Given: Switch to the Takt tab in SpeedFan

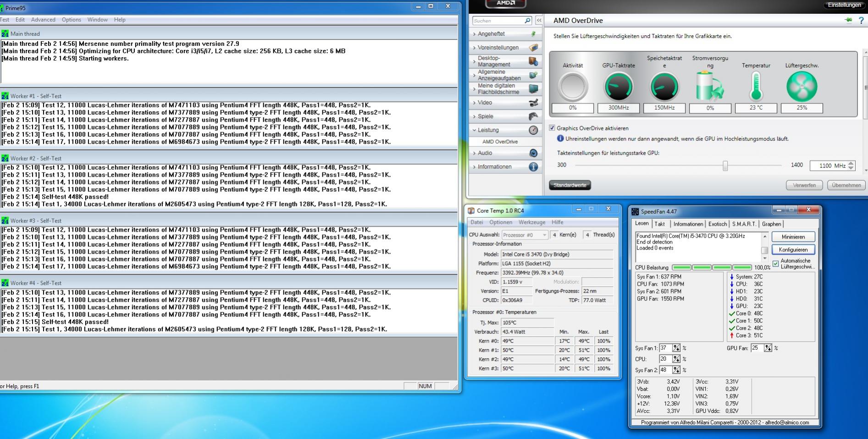Looking at the screenshot, I should coord(660,224).
